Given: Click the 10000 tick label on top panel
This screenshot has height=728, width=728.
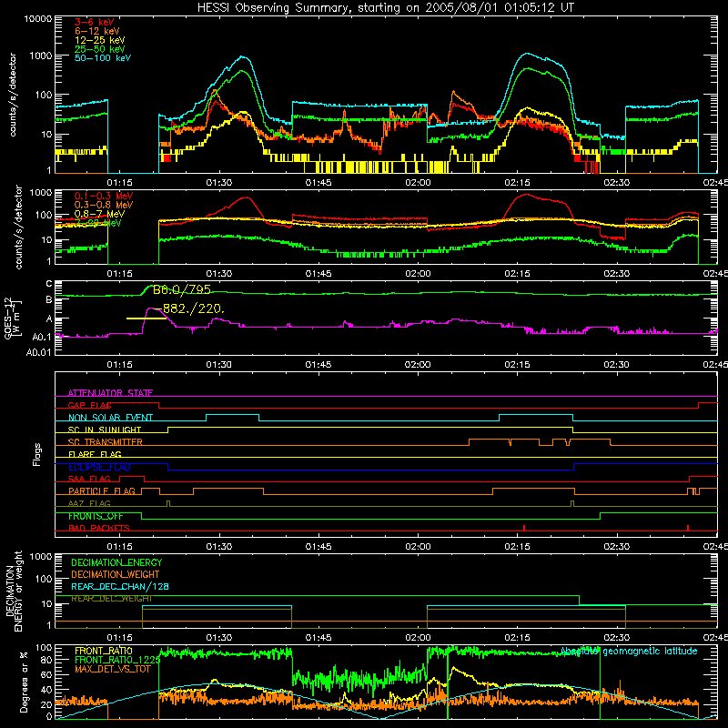Looking at the screenshot, I should point(38,18).
